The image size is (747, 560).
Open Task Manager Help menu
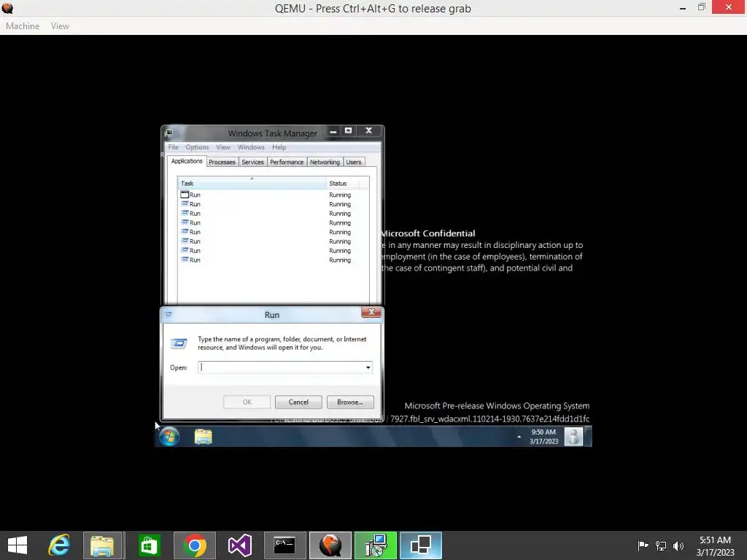point(279,147)
